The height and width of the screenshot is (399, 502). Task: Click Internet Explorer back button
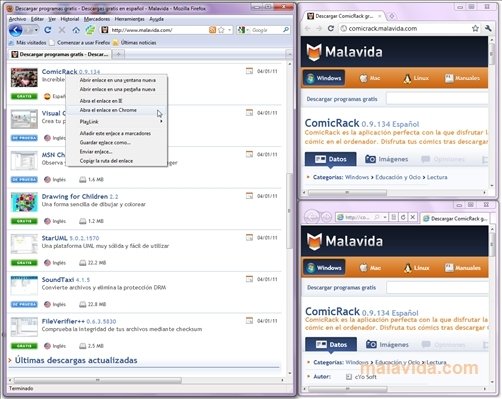(x=311, y=217)
